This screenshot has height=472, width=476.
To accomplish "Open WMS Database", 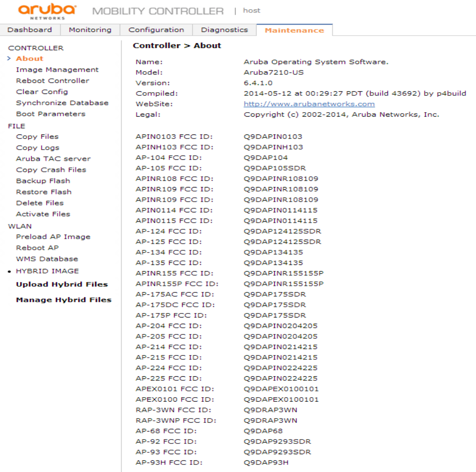I will coord(47,259).
